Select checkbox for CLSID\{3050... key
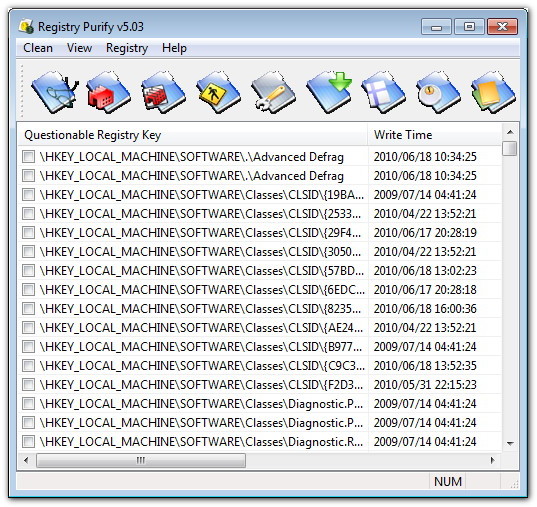Screen dimensions: 537x507 pos(28,252)
